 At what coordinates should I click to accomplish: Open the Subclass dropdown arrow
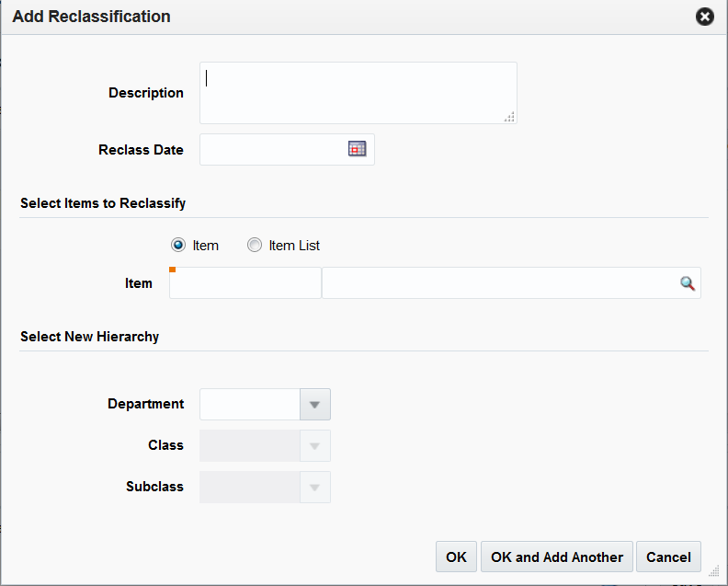pos(314,487)
